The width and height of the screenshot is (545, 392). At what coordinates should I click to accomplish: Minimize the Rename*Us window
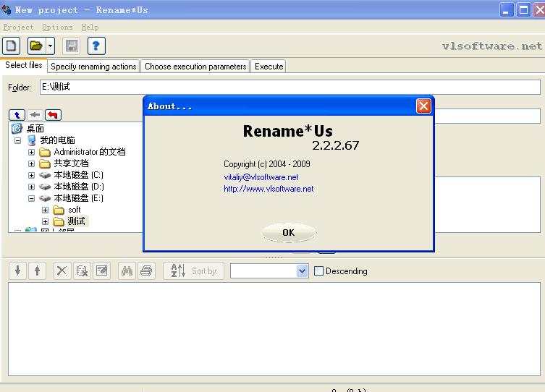506,9
